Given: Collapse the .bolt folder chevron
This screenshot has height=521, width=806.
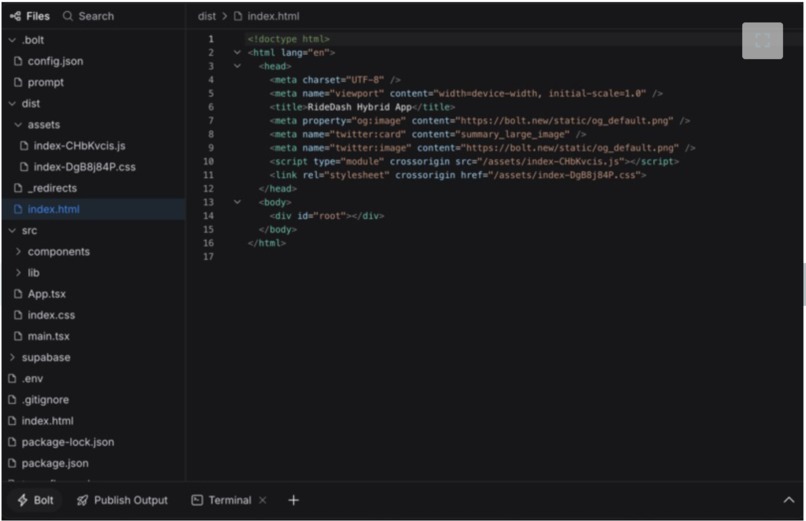Looking at the screenshot, I should [12, 40].
